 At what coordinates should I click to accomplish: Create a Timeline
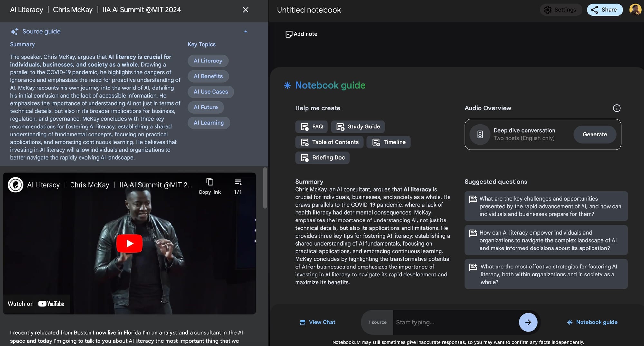(x=388, y=142)
